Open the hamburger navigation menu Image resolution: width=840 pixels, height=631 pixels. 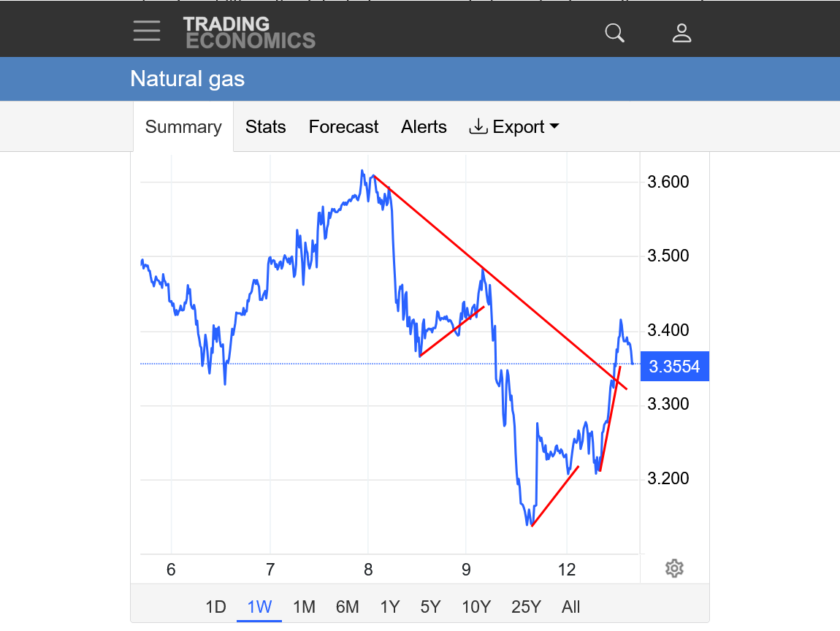click(147, 31)
